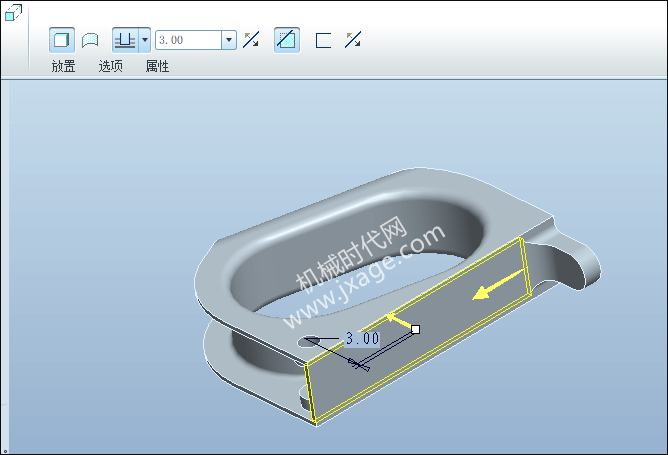Viewport: 668px width, 455px height.
Task: Flip the material side direction
Action: [x=353, y=40]
